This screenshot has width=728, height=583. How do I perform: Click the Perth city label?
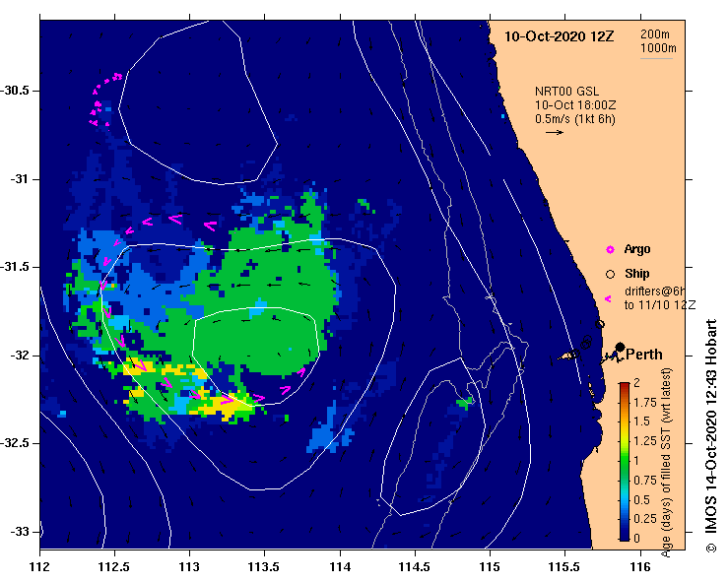(x=644, y=355)
